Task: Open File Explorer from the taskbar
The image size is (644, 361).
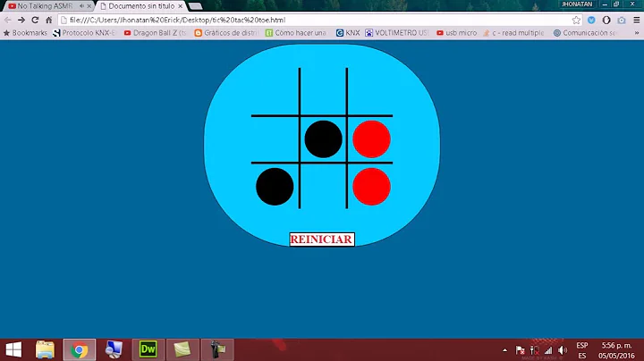Action: click(45, 350)
